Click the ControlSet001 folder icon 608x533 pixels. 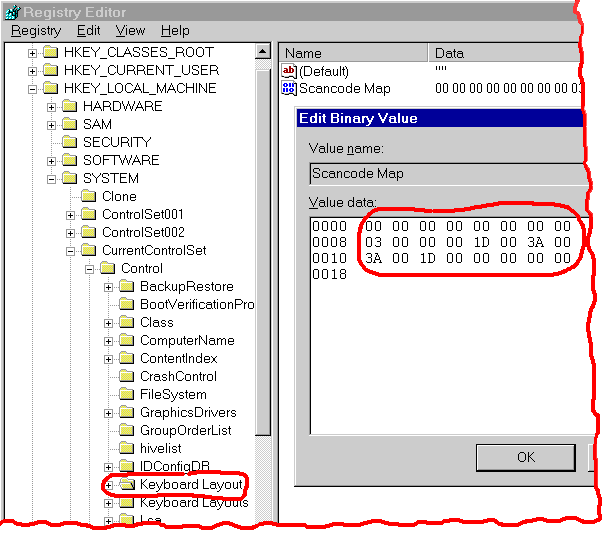(x=89, y=214)
